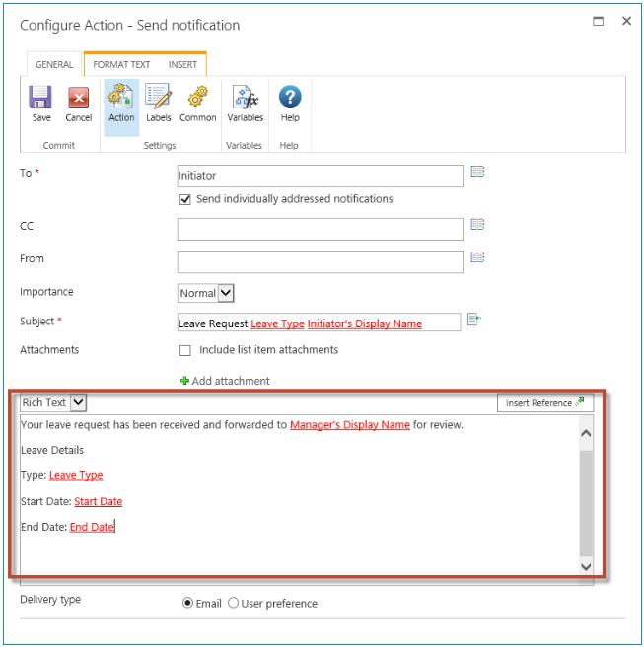This screenshot has height=647, width=644.
Task: Select Email delivery type
Action: point(187,603)
